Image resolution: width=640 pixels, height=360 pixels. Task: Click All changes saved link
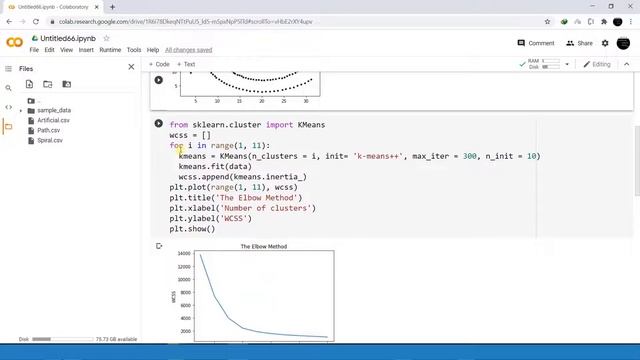pyautogui.click(x=189, y=50)
